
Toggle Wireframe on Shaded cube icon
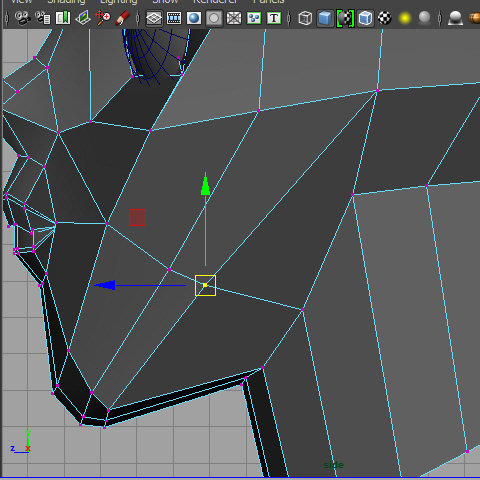click(x=365, y=18)
